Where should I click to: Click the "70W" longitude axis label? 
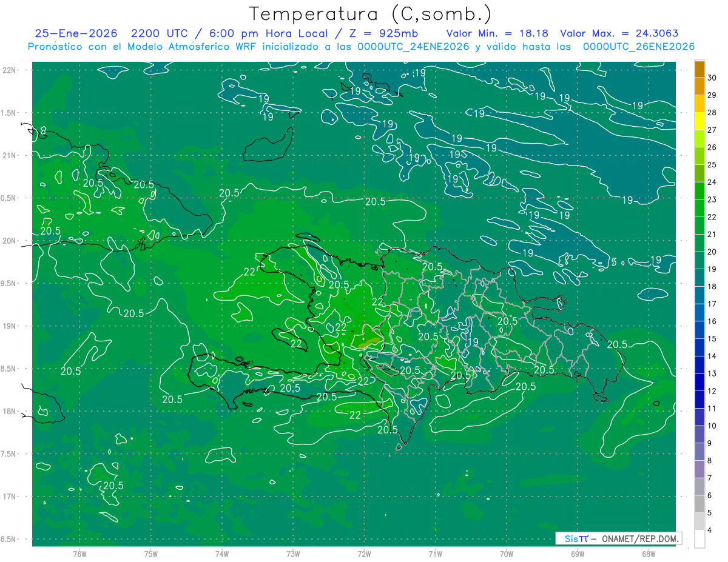coord(507,554)
